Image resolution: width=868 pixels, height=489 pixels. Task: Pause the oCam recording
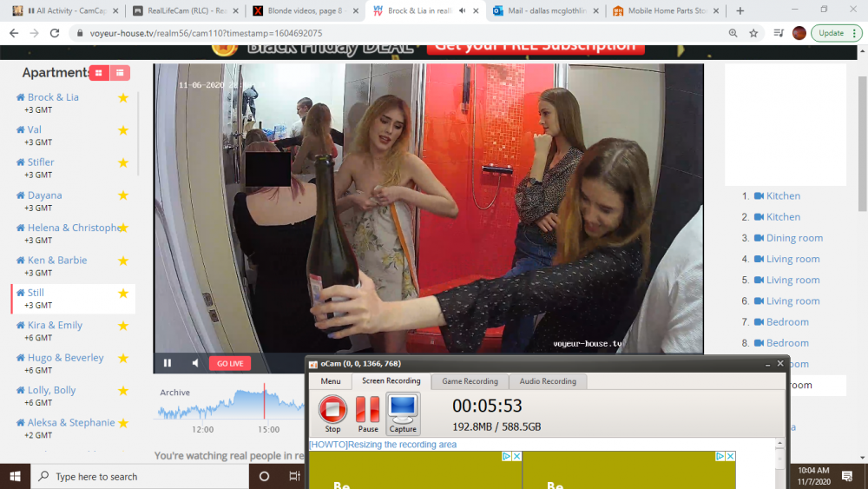(x=368, y=413)
